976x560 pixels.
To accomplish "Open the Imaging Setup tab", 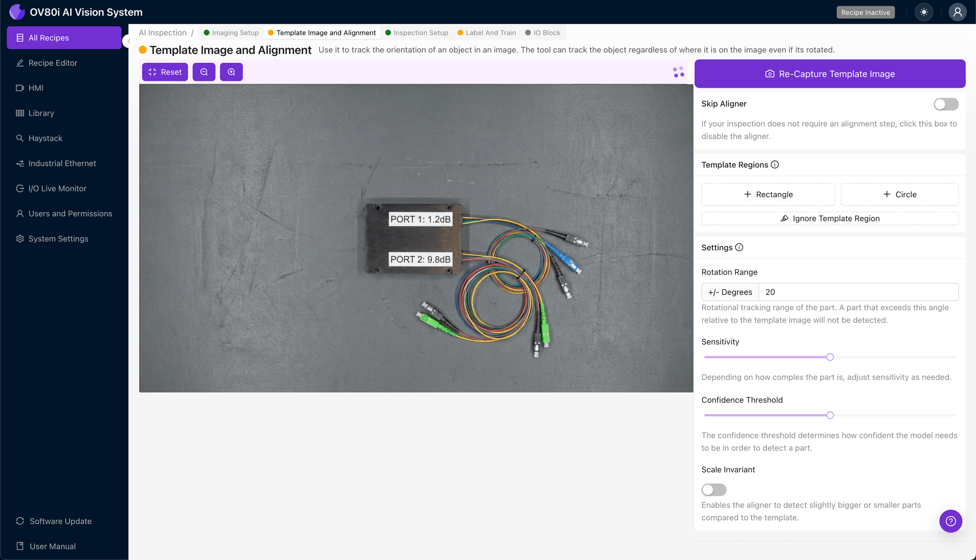I will (x=231, y=33).
